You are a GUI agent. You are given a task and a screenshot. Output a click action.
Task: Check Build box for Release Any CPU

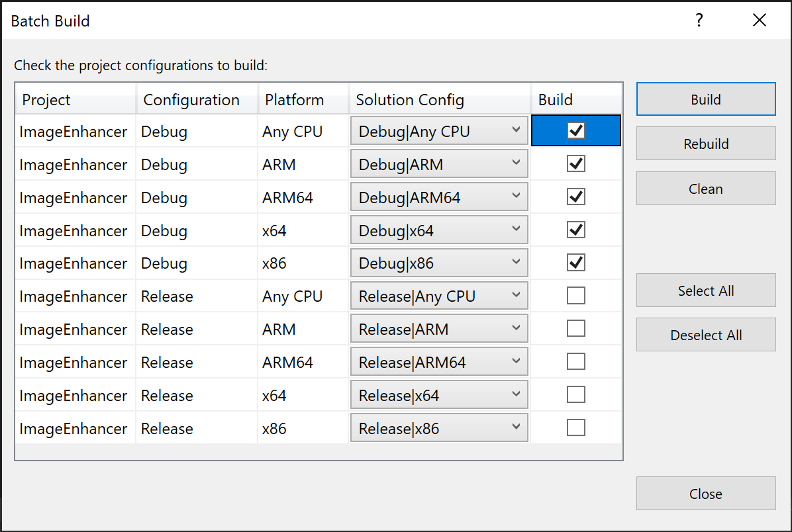[x=576, y=296]
